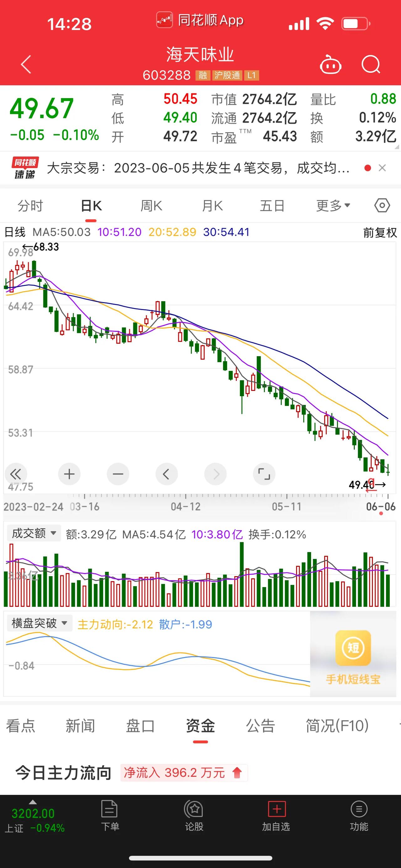Zoom in chart with plus button
This screenshot has width=401, height=868.
pos(69,474)
